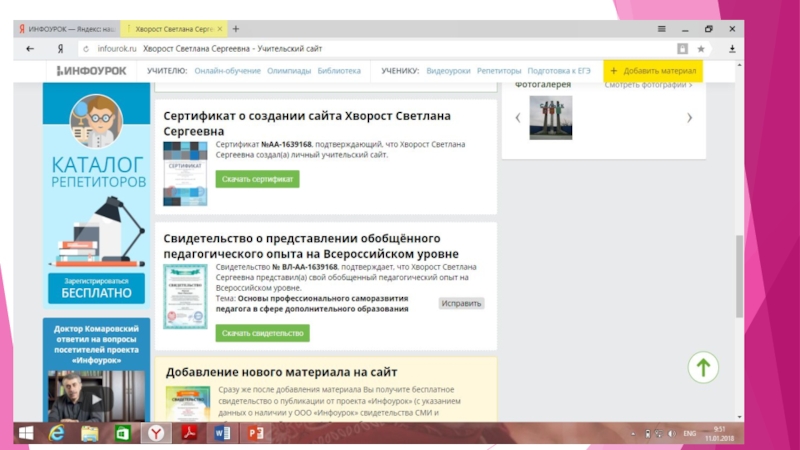Open Microsoft Word from the taskbar
Image resolution: width=800 pixels, height=450 pixels.
point(222,433)
